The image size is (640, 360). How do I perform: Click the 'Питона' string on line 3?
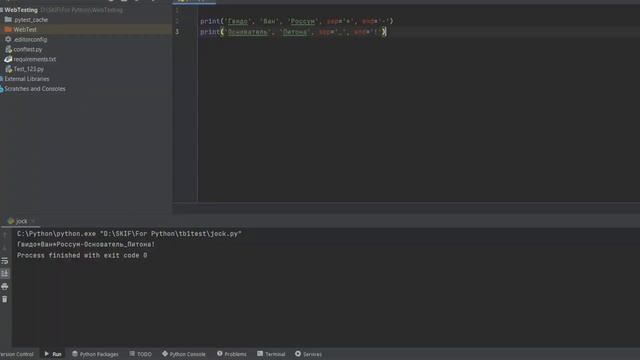(295, 32)
